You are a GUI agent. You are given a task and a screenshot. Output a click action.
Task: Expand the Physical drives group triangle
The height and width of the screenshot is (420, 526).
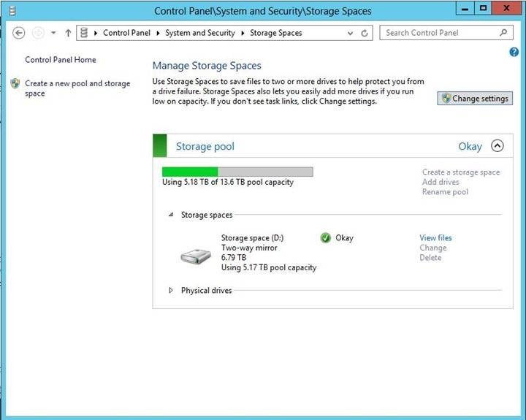click(x=171, y=290)
